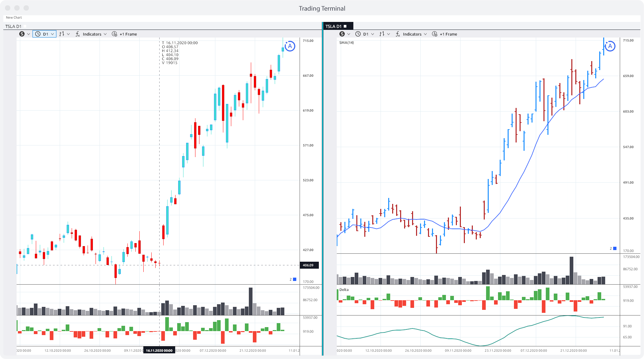
Task: Click white square on right TSLA D1 tab
Action: 345,26
